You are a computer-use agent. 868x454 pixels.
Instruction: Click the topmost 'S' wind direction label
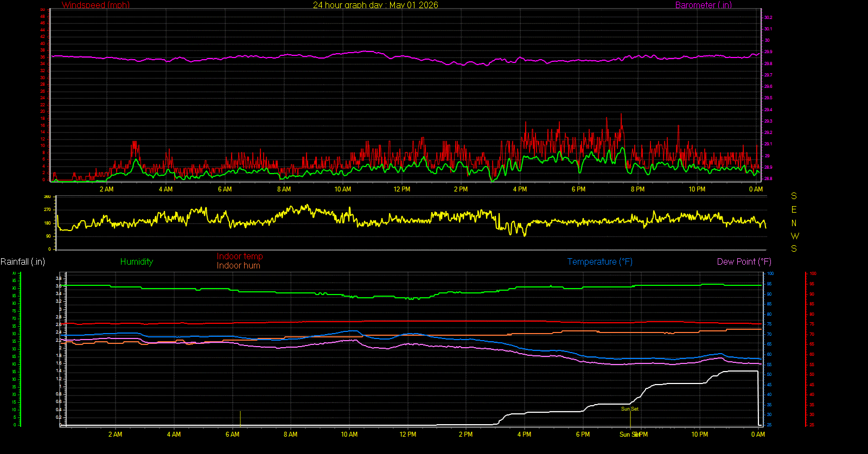click(794, 196)
